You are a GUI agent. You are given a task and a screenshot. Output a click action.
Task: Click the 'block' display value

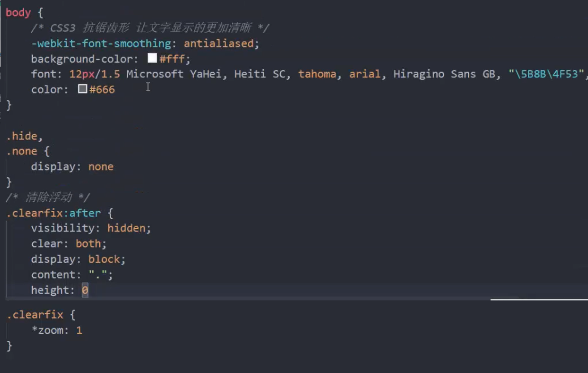(104, 259)
